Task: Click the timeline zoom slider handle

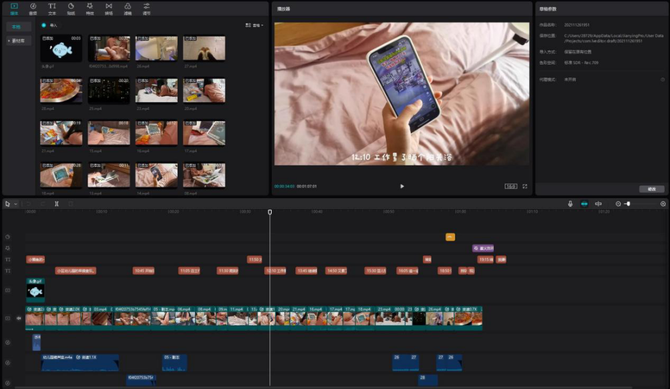Action: click(628, 204)
